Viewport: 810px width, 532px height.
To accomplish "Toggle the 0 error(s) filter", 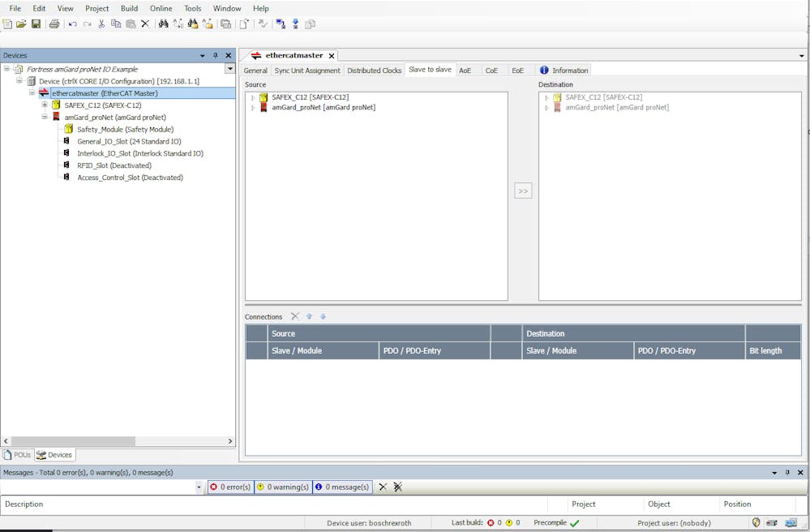I will pyautogui.click(x=231, y=487).
